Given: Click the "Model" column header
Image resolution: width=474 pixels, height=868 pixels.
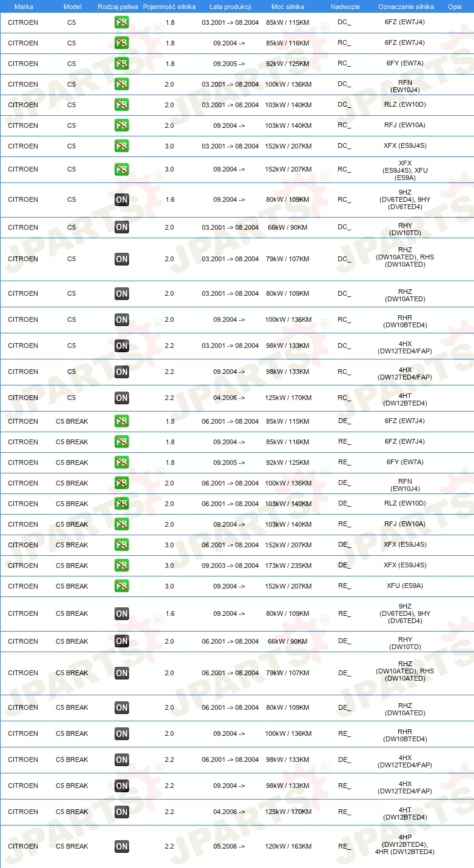Looking at the screenshot, I should click(72, 7).
